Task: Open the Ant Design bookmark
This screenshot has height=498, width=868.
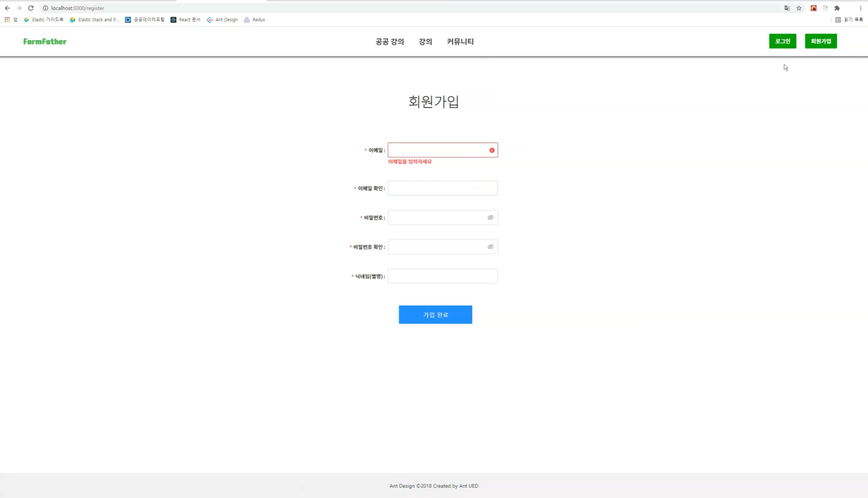Action: tap(222, 20)
